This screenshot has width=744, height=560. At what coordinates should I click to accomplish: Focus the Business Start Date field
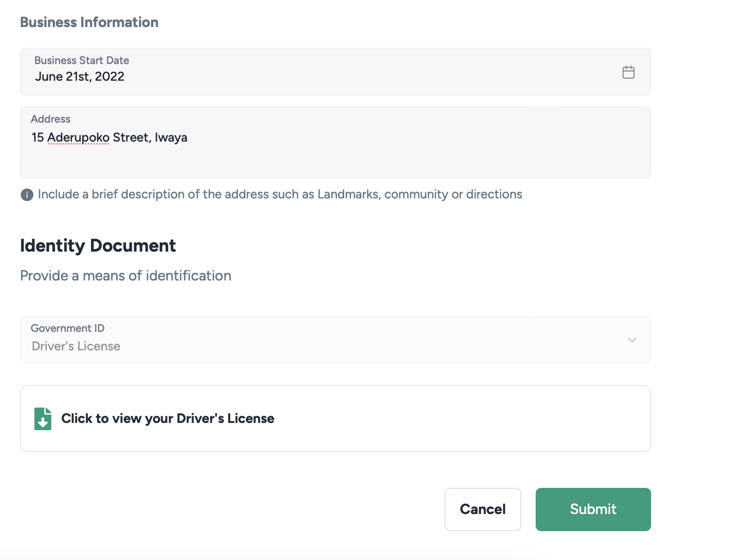coord(316,72)
